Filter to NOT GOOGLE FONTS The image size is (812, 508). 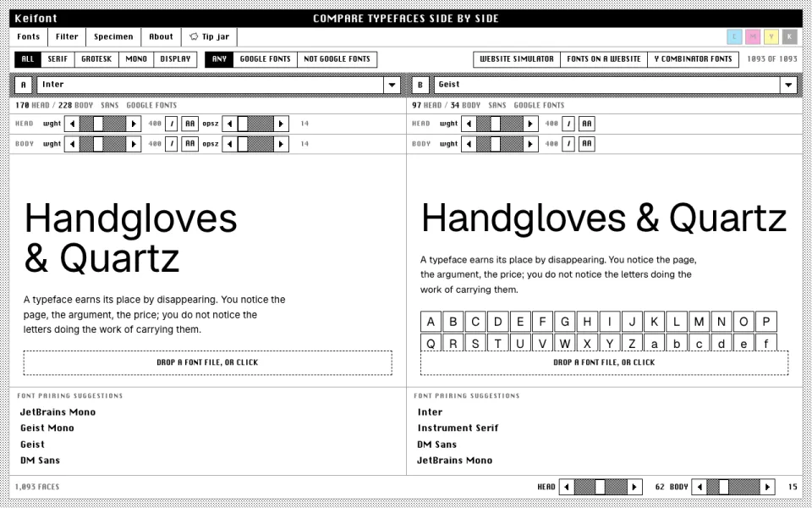coord(337,59)
